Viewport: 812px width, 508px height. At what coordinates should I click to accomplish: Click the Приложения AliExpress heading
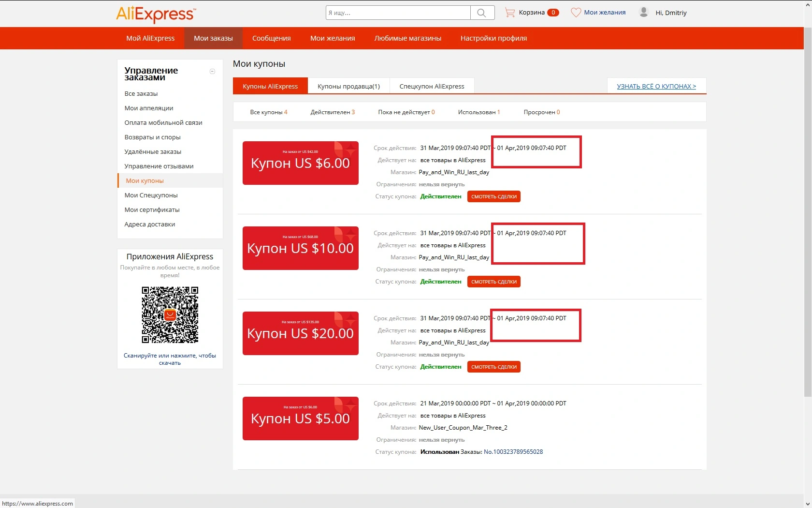170,256
